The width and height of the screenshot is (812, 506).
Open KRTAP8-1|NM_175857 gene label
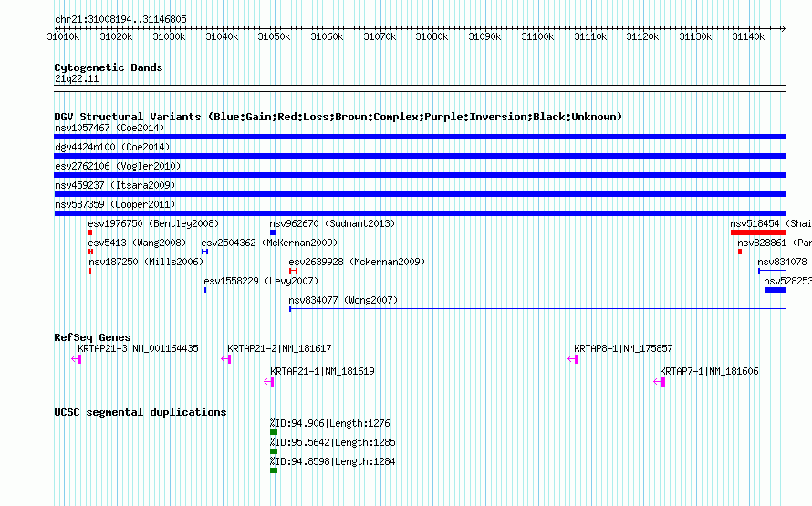[x=623, y=348]
